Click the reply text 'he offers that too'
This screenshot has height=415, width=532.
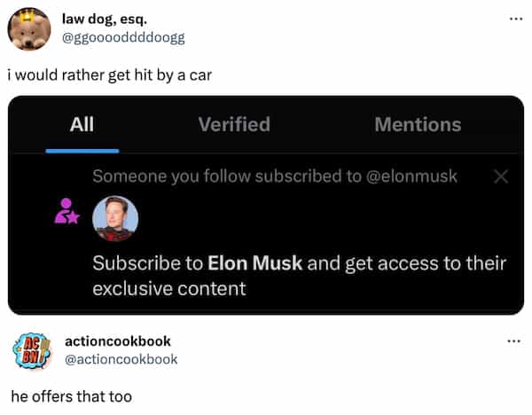[71, 395]
